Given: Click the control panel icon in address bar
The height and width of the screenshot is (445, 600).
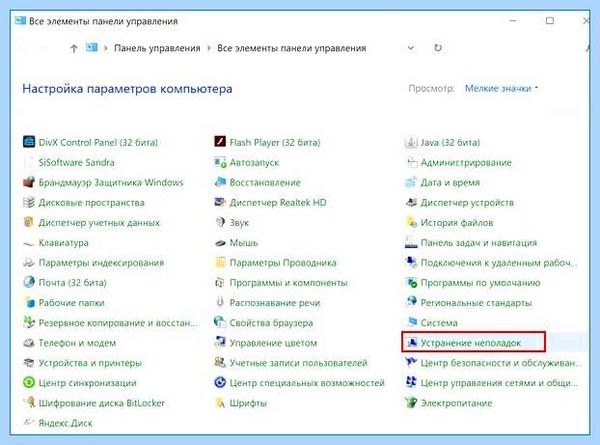Looking at the screenshot, I should click(91, 47).
